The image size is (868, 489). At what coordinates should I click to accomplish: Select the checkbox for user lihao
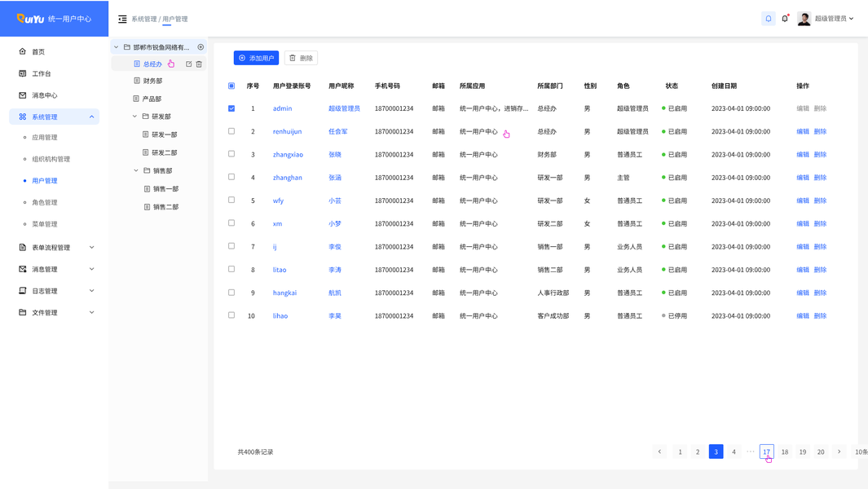[x=231, y=315]
